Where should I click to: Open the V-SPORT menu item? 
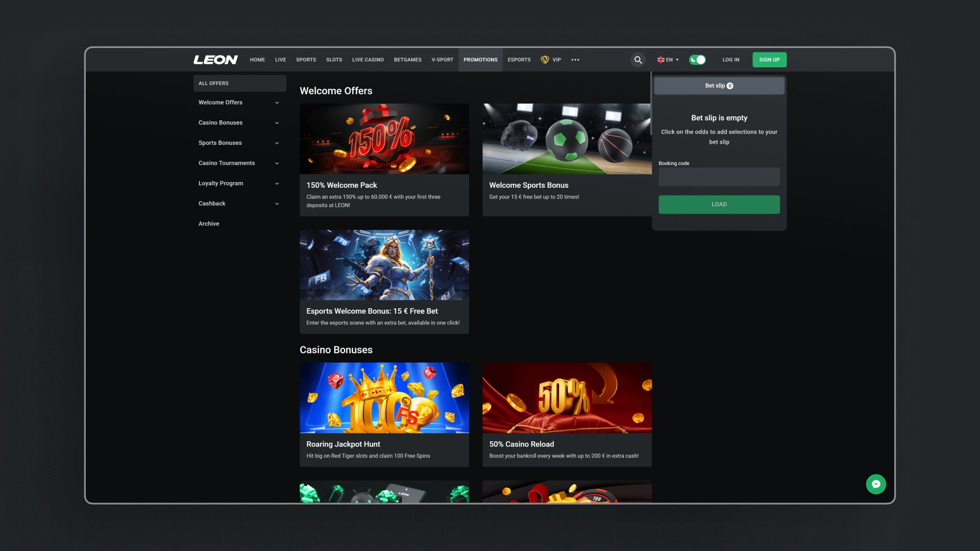coord(442,60)
